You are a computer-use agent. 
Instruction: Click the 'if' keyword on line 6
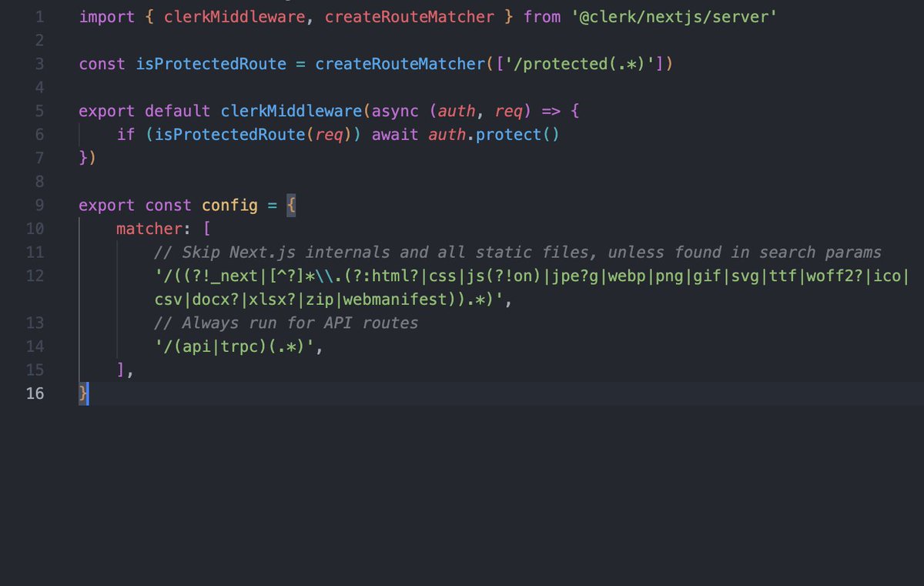126,135
